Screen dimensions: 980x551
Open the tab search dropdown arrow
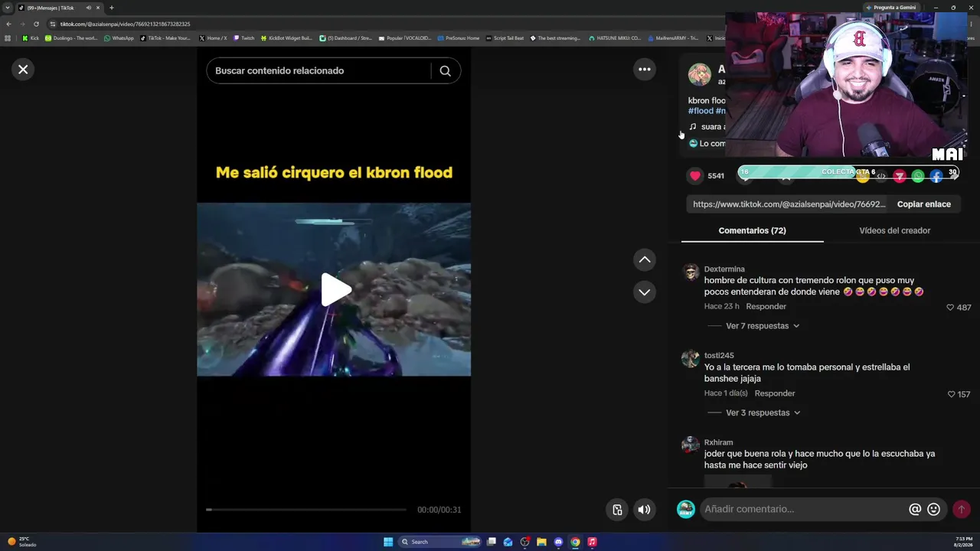pyautogui.click(x=8, y=8)
